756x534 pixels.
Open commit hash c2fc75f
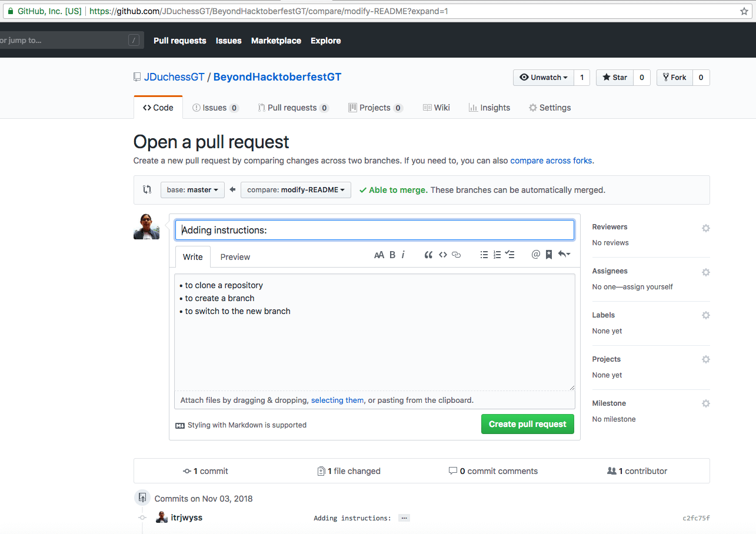696,518
